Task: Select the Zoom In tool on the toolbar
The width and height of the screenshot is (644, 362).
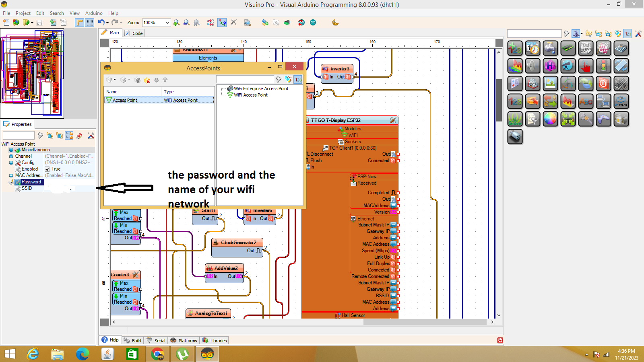Action: tap(176, 23)
